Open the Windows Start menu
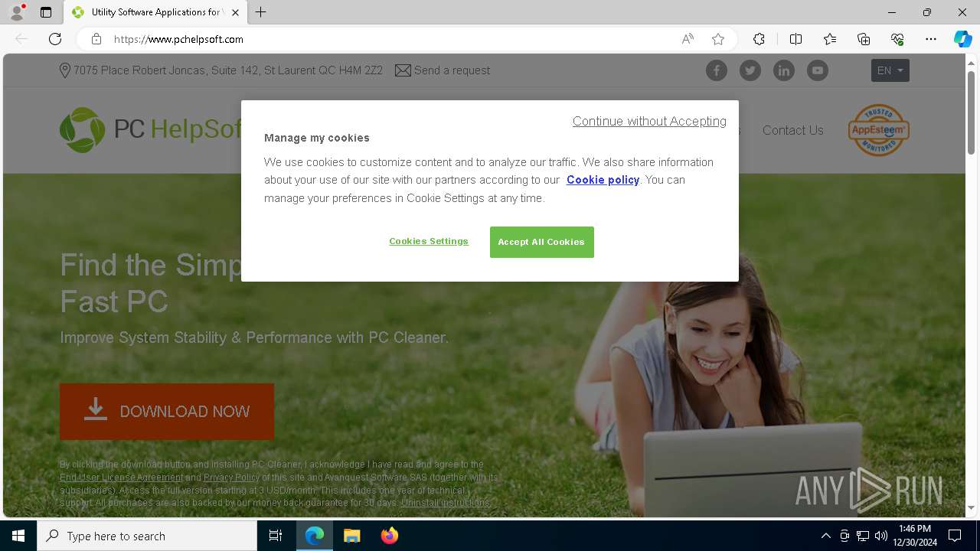Image resolution: width=980 pixels, height=551 pixels. pos(18,536)
